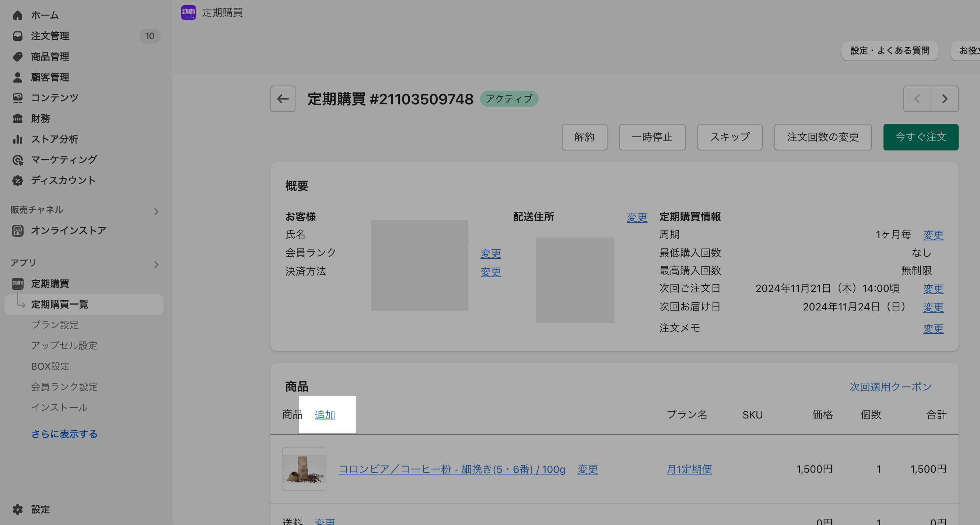Expand the アプリ section chevron
Screen dimensions: 980x525
156,264
